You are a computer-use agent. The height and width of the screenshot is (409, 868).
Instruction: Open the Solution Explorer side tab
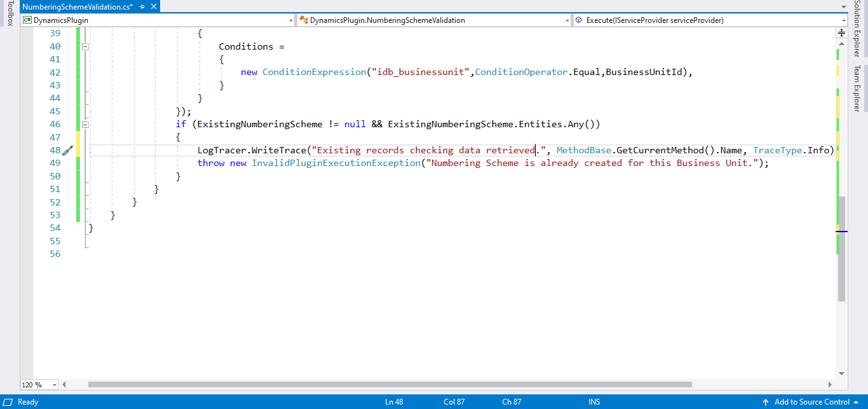857,29
